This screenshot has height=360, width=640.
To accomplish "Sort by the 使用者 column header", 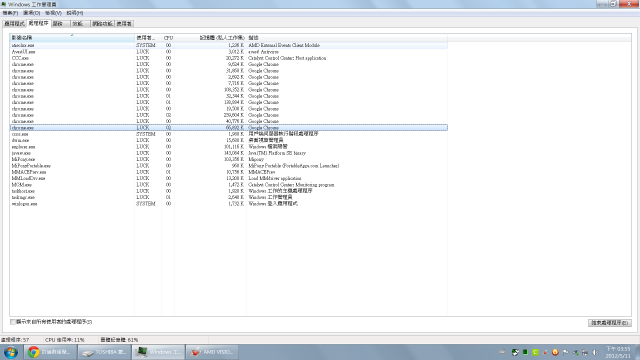I will coord(148,38).
